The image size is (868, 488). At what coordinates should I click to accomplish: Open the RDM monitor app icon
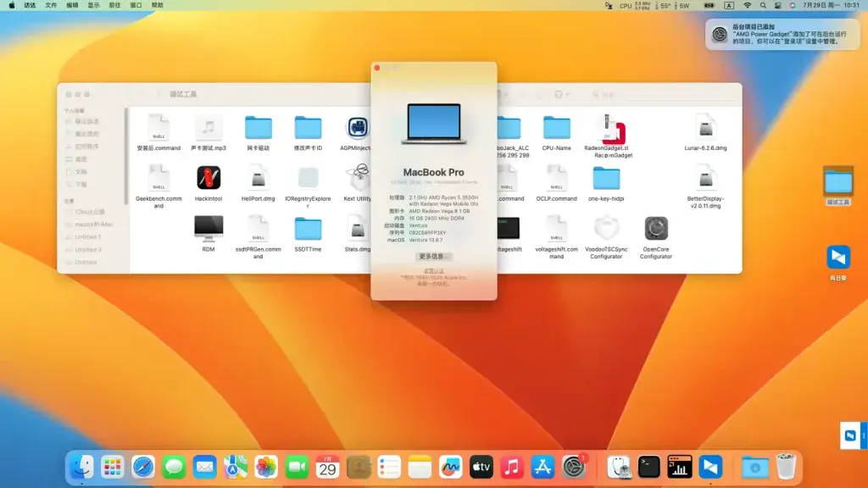(209, 229)
